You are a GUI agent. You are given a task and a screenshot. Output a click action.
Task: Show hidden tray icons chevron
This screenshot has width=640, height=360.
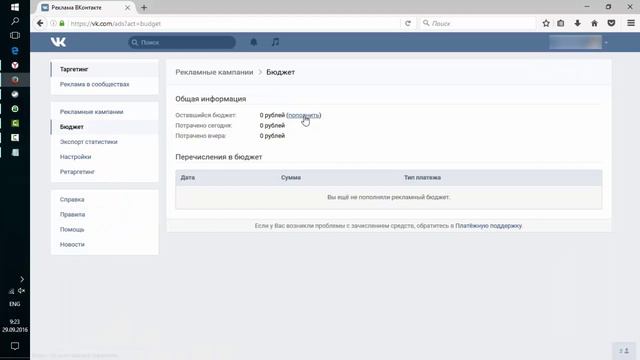tap(22, 279)
